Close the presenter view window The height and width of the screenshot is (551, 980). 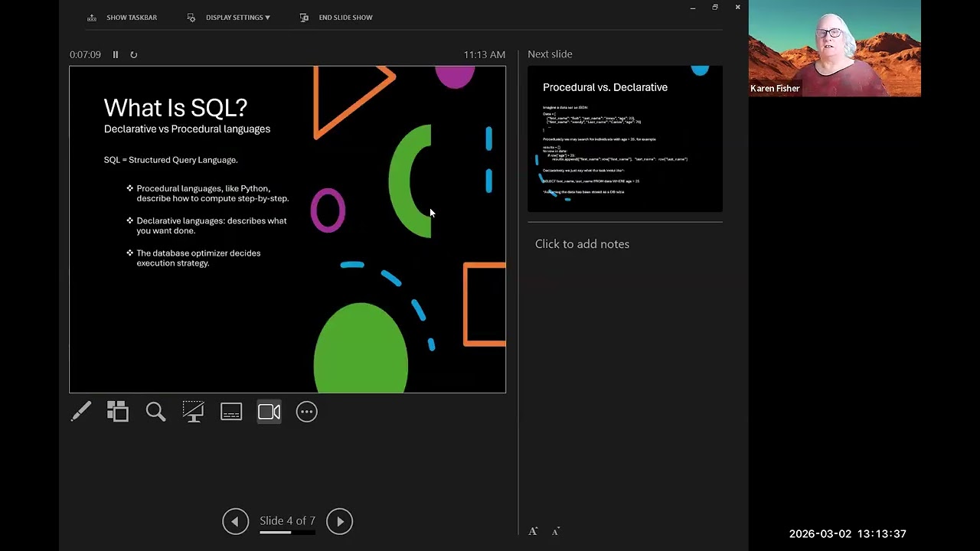coord(737,8)
